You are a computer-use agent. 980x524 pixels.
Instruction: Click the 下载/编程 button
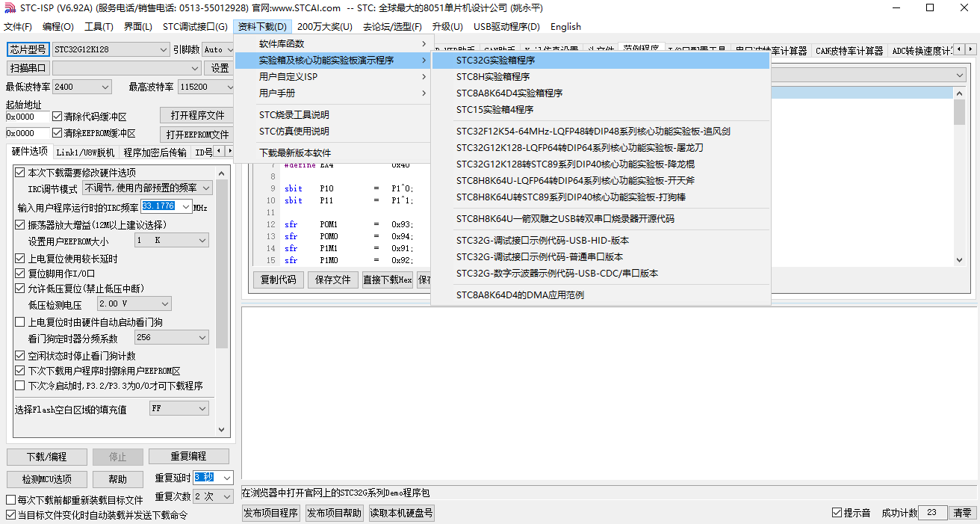coord(46,457)
